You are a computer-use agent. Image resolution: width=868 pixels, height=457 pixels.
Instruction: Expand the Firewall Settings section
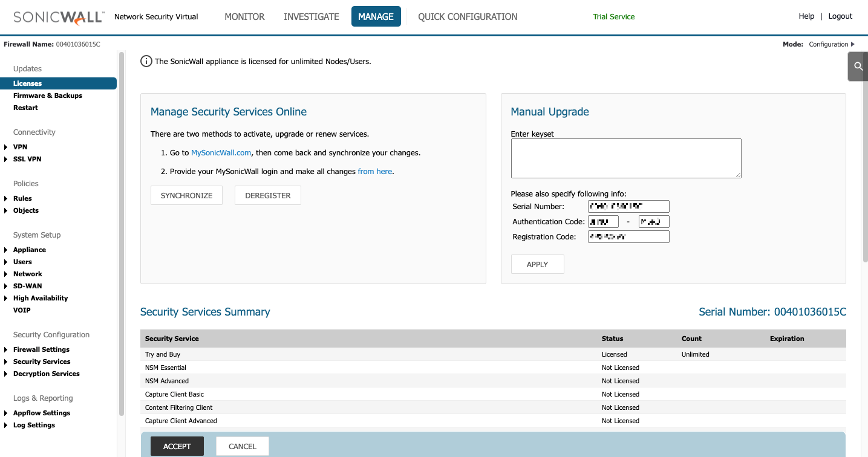(6, 349)
